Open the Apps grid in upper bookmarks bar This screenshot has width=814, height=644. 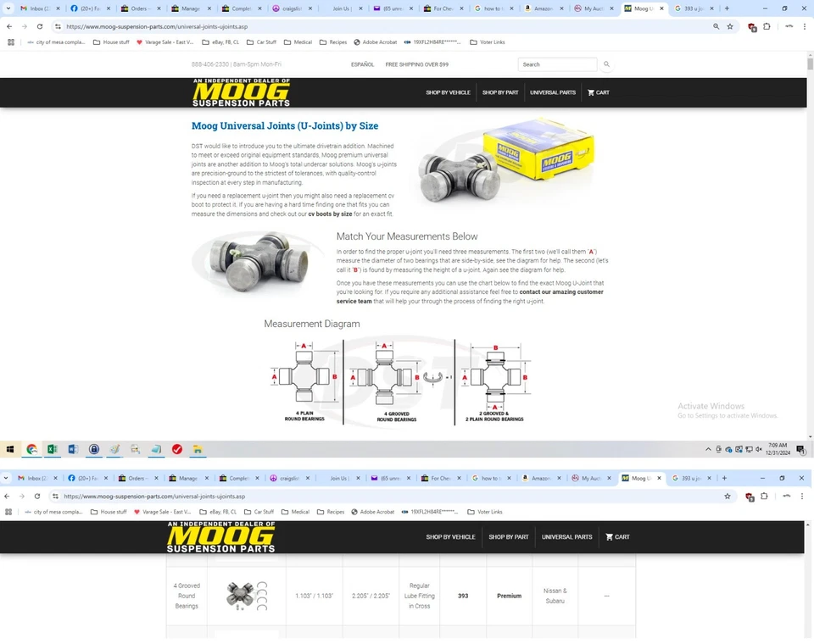11,42
